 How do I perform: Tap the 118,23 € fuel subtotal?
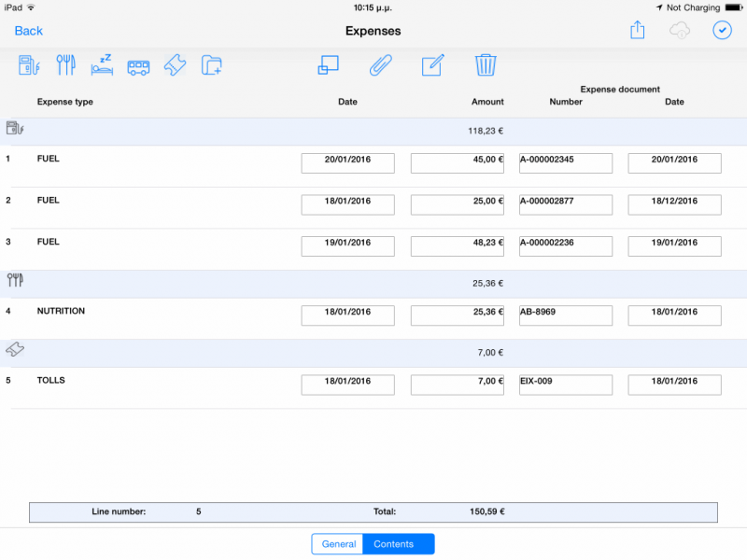tap(486, 131)
